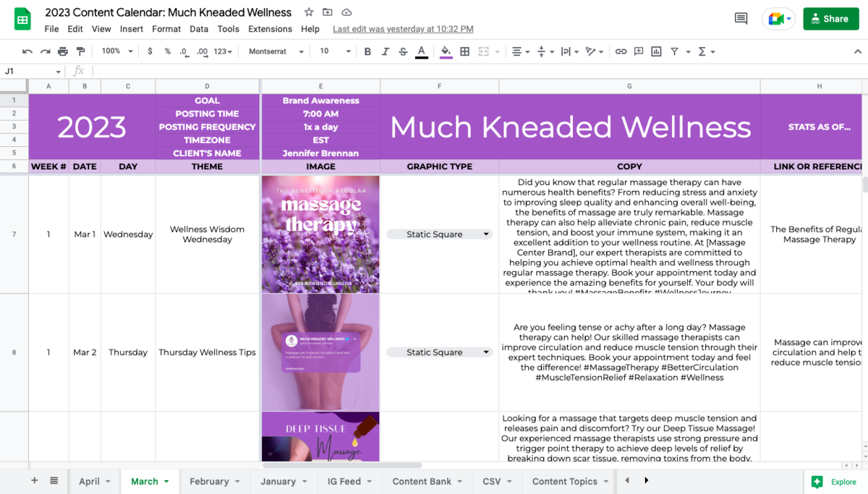This screenshot has height=494, width=868.
Task: Switch to the April sheet tab
Action: [95, 481]
